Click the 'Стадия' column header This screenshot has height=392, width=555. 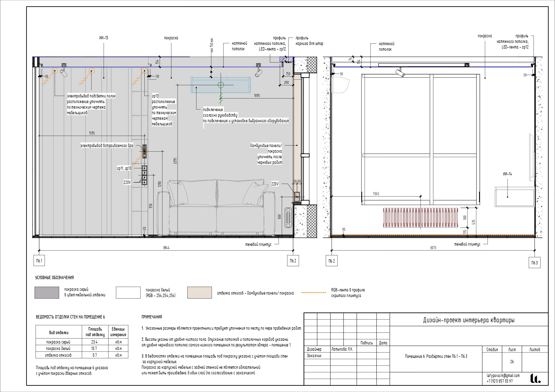(492, 350)
